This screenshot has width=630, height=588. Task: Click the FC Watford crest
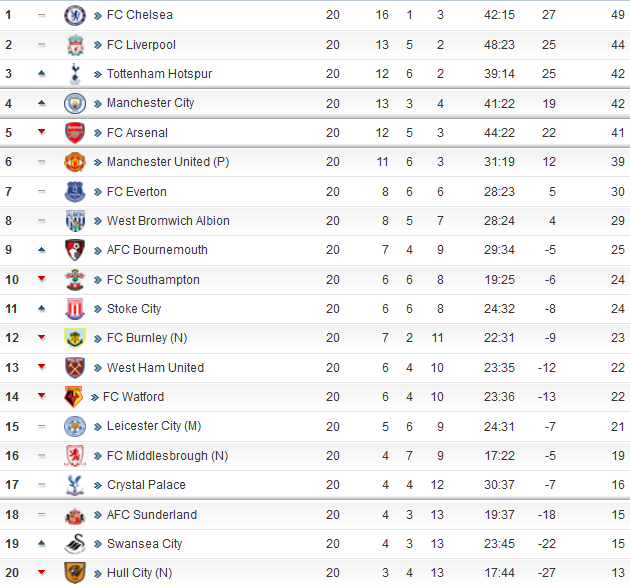(73, 397)
